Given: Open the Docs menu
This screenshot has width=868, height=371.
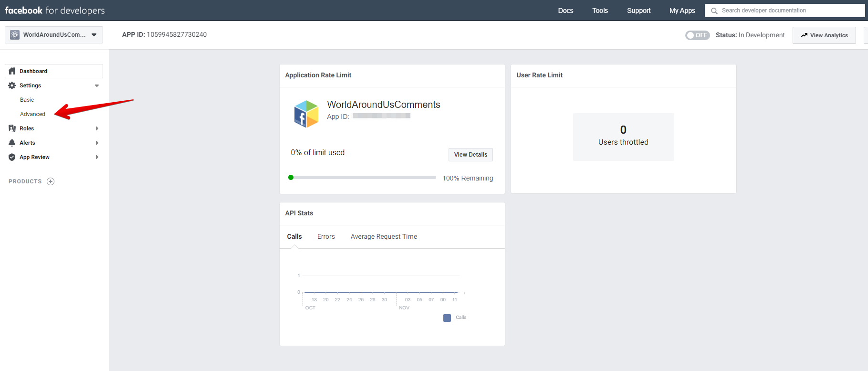Looking at the screenshot, I should point(565,11).
